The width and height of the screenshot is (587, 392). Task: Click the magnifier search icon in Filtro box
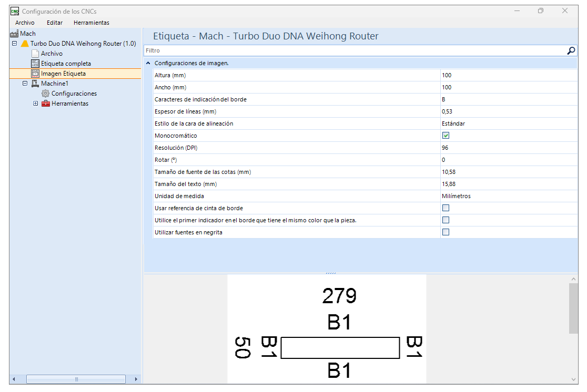571,50
